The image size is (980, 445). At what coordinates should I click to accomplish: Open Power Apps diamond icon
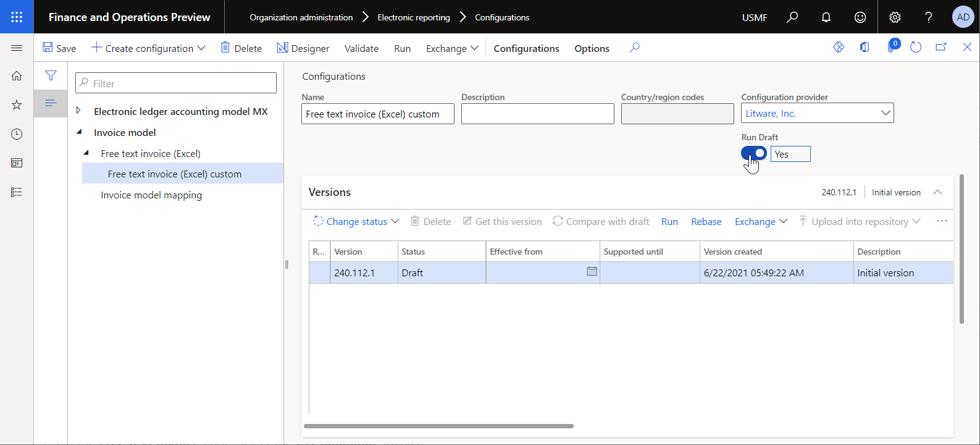[839, 47]
